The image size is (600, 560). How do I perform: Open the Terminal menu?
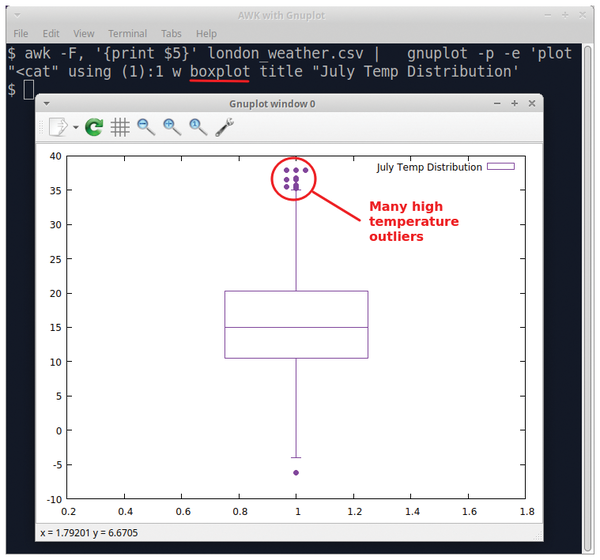point(127,34)
